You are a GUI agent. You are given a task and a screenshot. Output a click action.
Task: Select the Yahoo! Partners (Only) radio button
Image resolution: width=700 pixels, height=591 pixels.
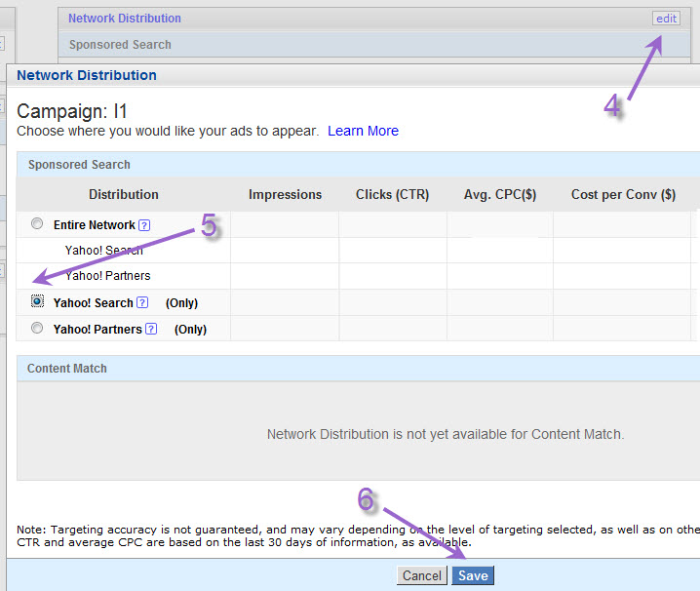coord(37,328)
